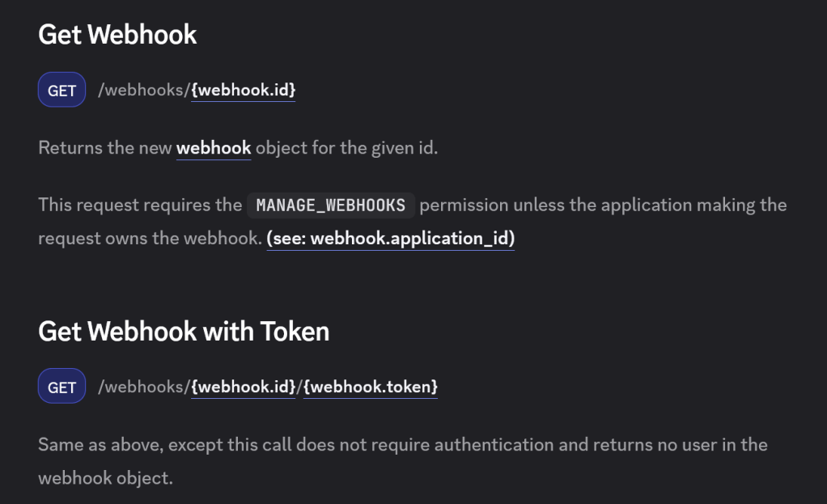Click the GET badge under Get Webhook
The width and height of the screenshot is (827, 504).
pos(61,90)
